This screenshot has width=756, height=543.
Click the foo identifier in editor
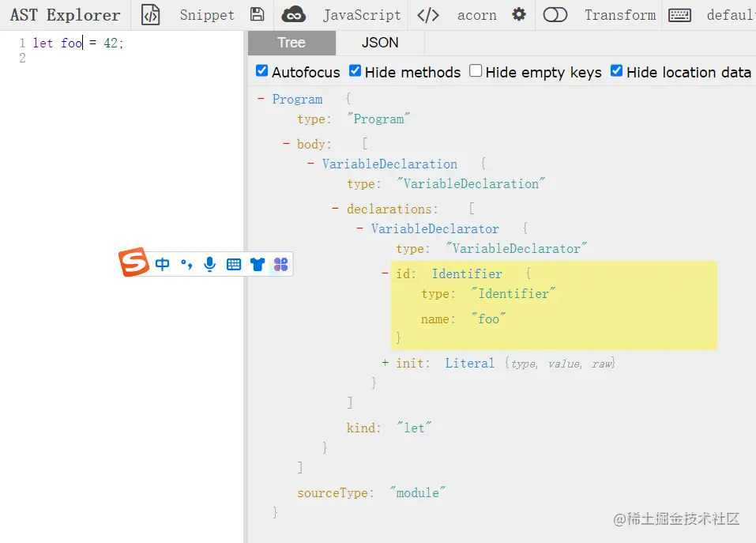[x=72, y=43]
